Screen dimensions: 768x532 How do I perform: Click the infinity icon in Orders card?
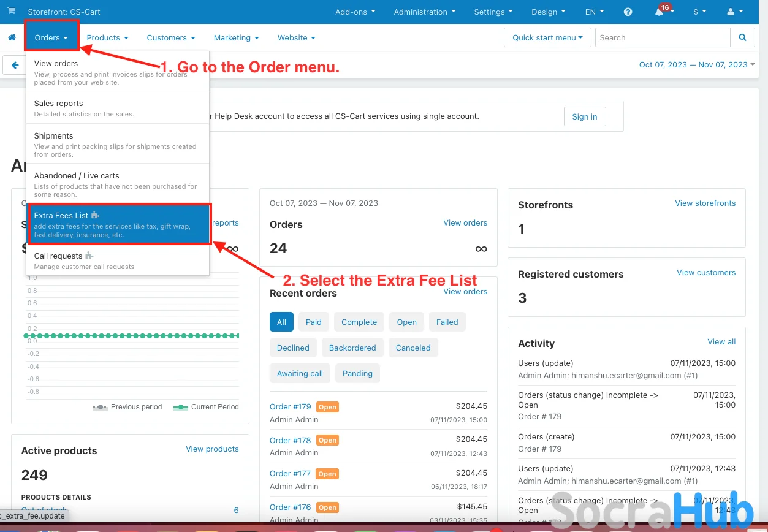click(x=481, y=248)
